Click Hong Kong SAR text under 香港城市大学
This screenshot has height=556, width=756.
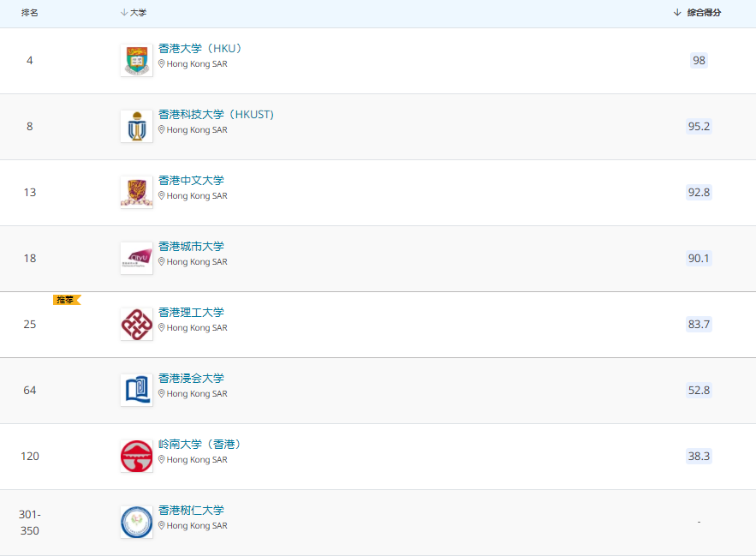tap(197, 261)
